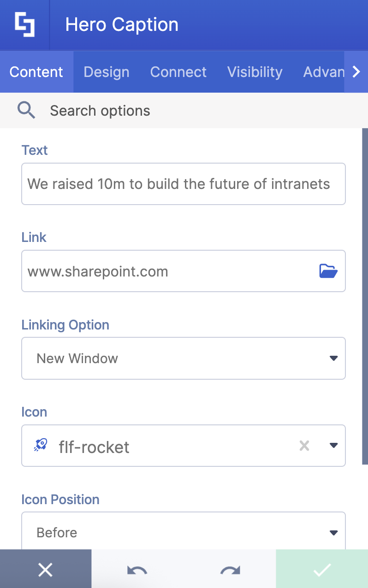Open the file browser via folder icon

(328, 271)
